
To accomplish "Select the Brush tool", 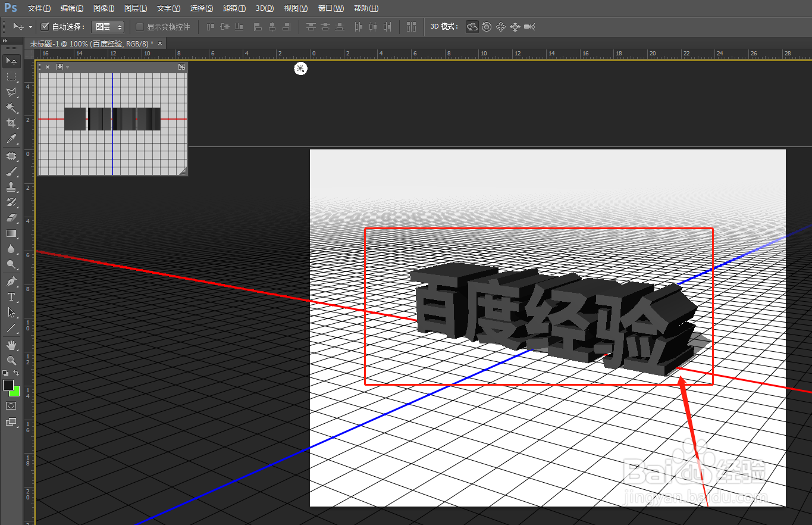I will coord(11,172).
